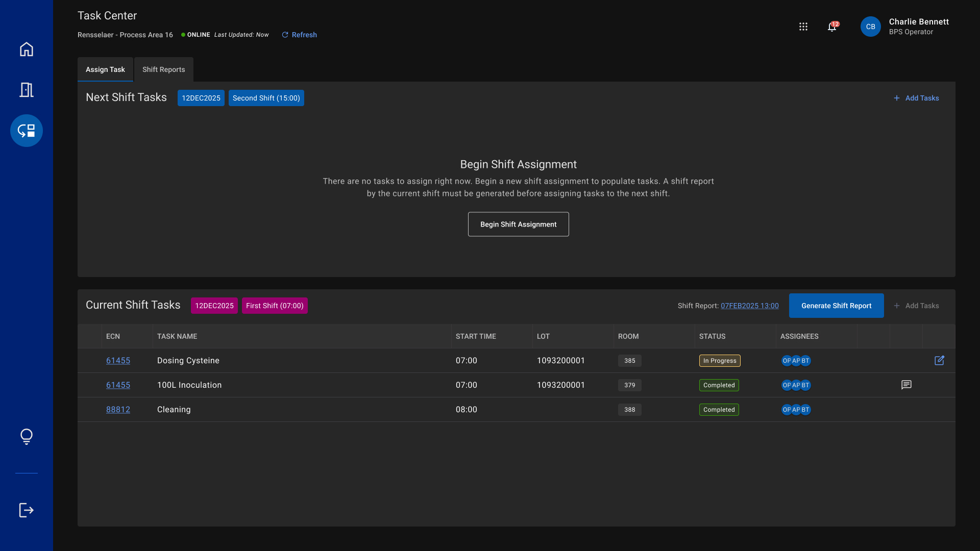
Task: Click Add Tasks in Next Shift Tasks
Action: tap(916, 98)
